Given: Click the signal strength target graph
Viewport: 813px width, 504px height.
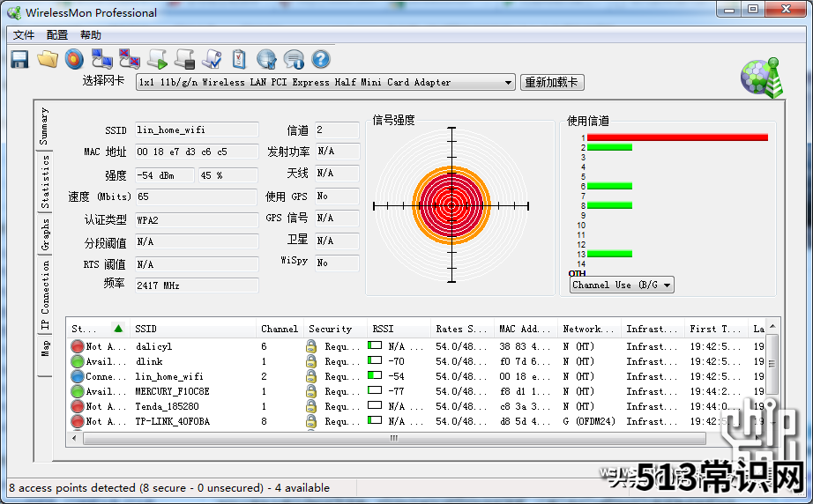Looking at the screenshot, I should pyautogui.click(x=451, y=205).
